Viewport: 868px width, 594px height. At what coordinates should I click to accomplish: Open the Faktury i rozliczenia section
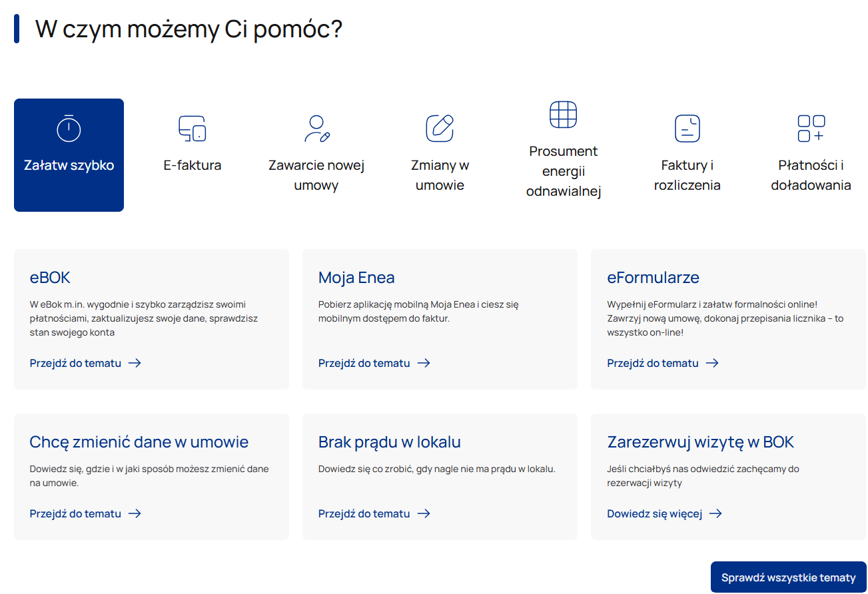[687, 174]
